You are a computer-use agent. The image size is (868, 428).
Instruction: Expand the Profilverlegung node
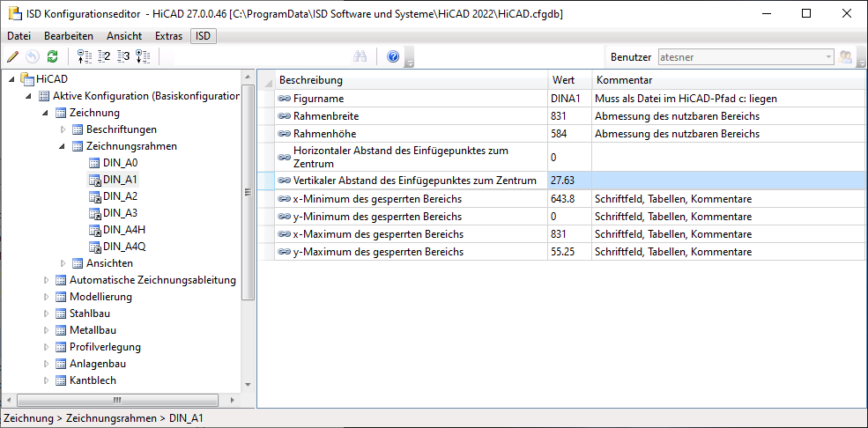coord(46,347)
